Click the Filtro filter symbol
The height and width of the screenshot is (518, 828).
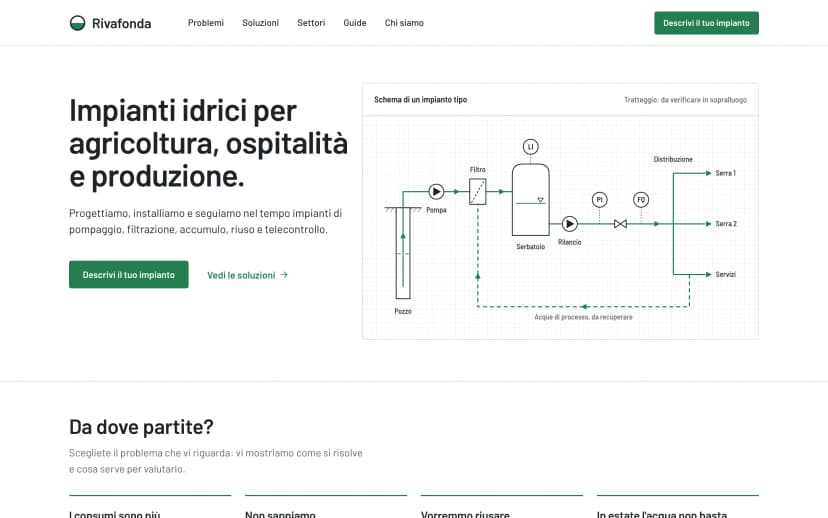point(477,192)
